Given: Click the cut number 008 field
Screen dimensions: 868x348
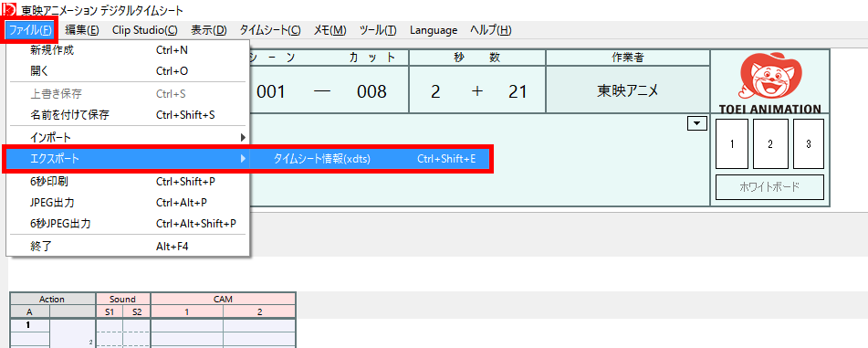Looking at the screenshot, I should [371, 91].
